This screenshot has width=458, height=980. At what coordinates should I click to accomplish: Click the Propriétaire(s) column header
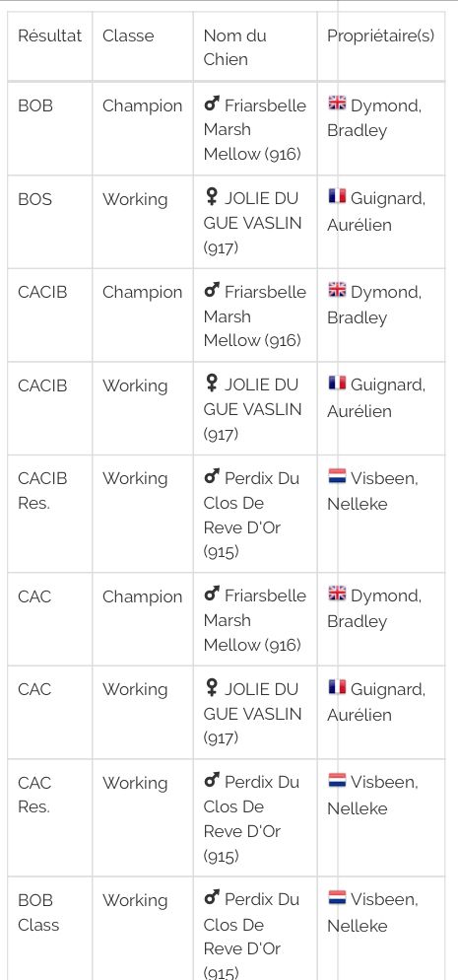pyautogui.click(x=380, y=35)
